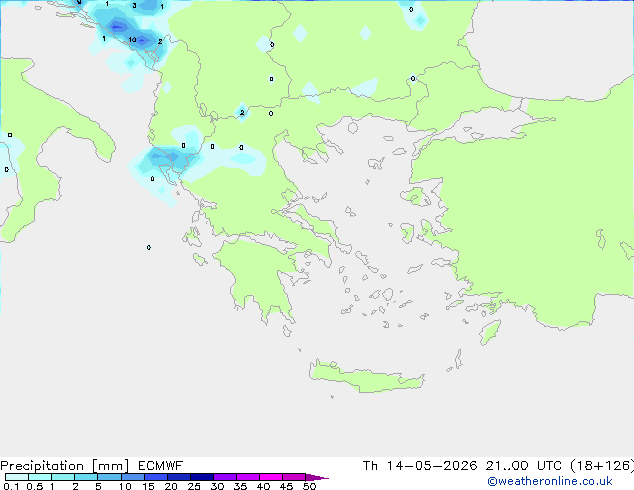Pick the 45–50 mm magenta-purple legend swatch
This screenshot has height=490, width=634.
tap(294, 477)
